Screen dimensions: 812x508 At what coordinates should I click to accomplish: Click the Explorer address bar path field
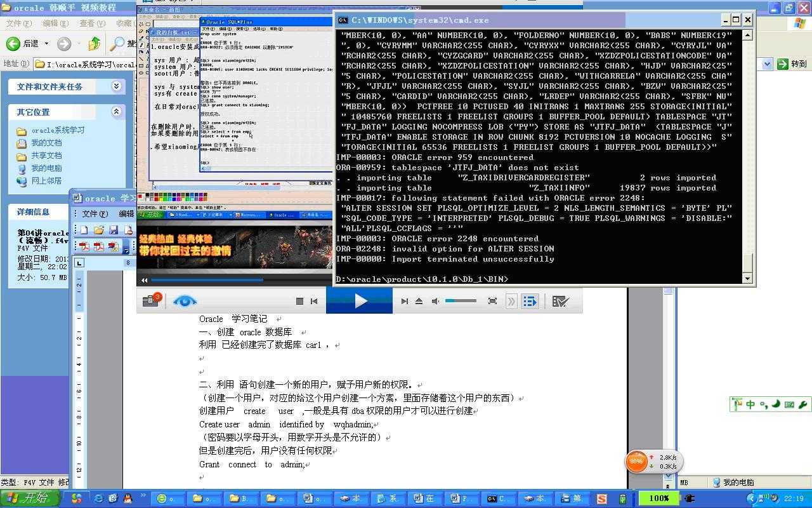tap(85, 64)
